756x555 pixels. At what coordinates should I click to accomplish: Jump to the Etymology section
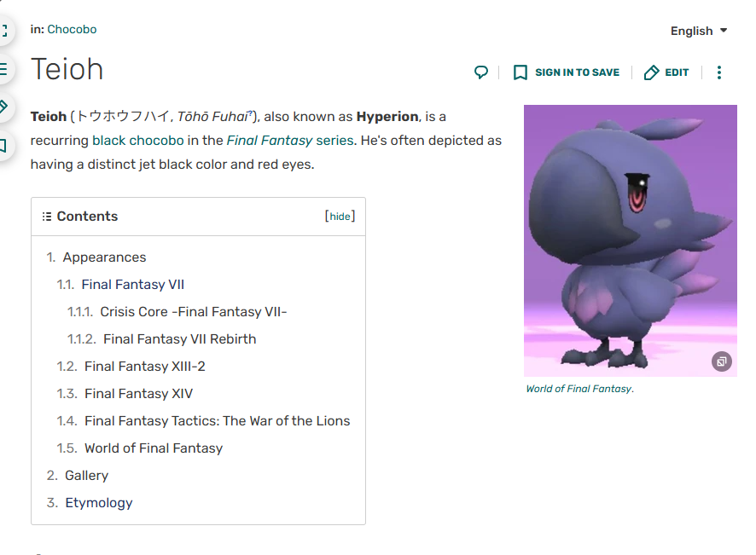click(x=99, y=503)
